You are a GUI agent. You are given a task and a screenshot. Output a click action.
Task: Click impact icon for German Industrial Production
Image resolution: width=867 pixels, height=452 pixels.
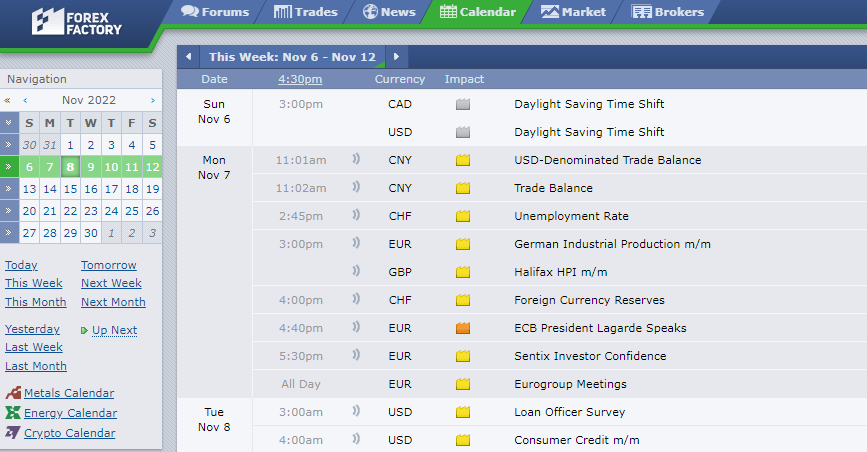pos(463,244)
